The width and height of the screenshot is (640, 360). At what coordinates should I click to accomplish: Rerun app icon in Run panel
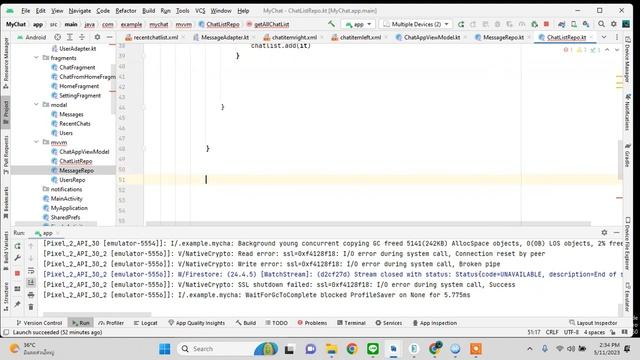point(18,246)
